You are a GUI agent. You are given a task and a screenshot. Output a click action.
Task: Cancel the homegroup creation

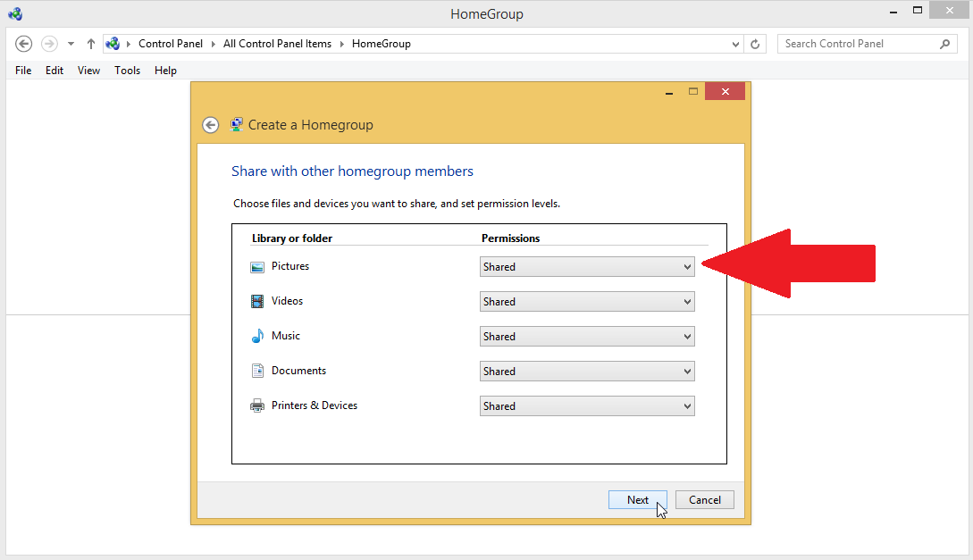(x=704, y=500)
